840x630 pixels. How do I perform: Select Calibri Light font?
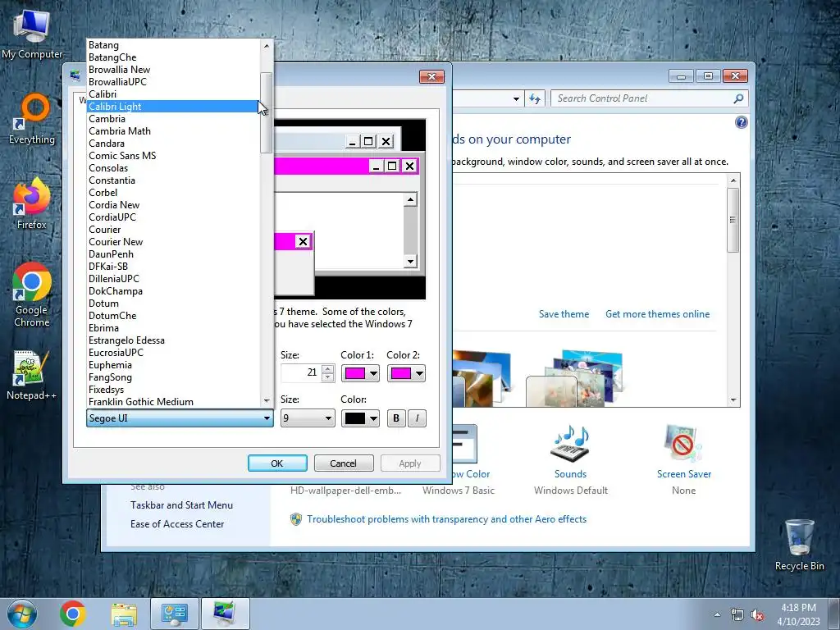tap(172, 107)
